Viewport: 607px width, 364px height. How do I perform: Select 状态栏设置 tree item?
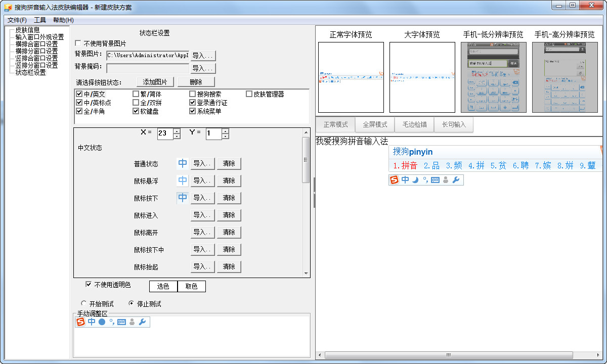pos(30,72)
